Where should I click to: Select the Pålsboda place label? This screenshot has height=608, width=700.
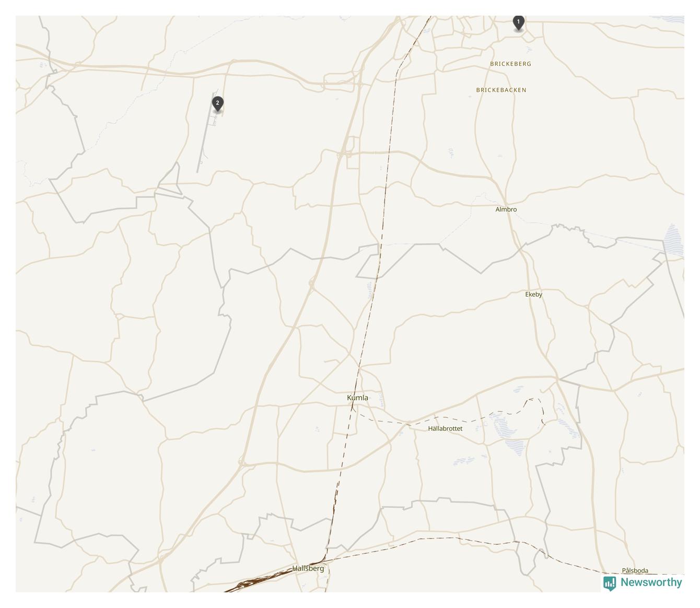(635, 570)
